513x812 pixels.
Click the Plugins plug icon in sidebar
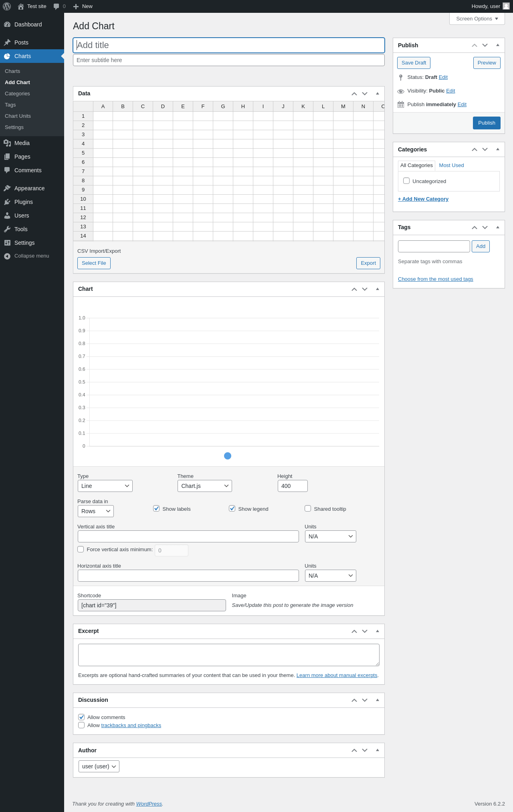coord(7,202)
